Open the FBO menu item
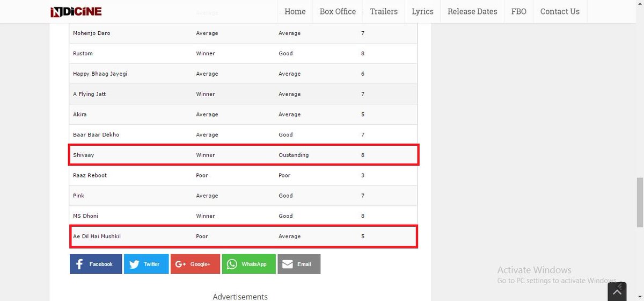The width and height of the screenshot is (644, 301). [519, 11]
